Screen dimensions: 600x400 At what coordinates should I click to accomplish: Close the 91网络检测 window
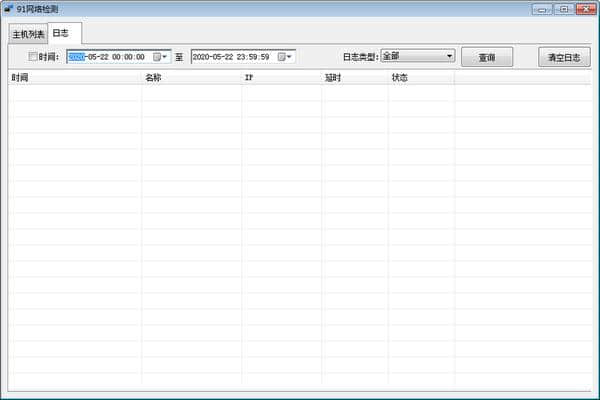click(x=586, y=9)
